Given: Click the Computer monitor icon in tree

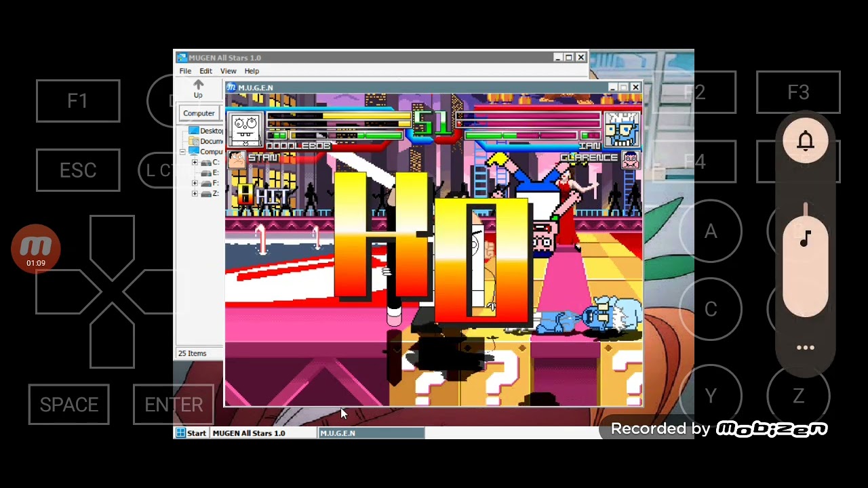Looking at the screenshot, I should [x=193, y=152].
